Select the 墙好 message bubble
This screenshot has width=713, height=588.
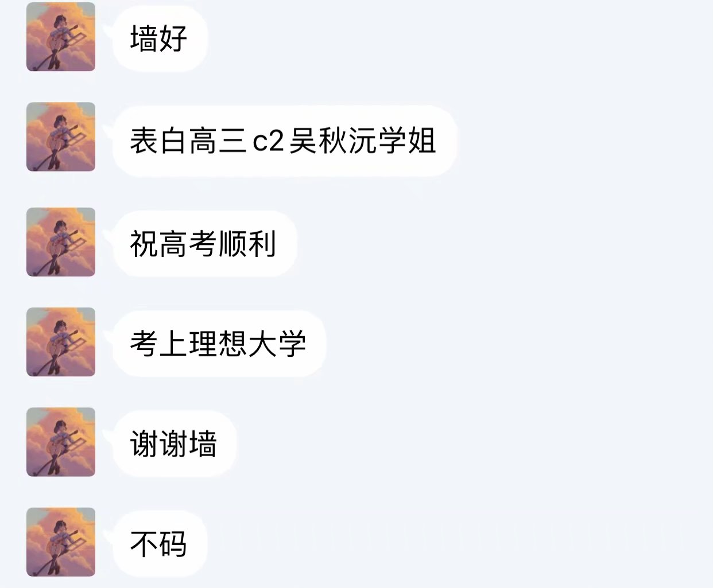159,38
